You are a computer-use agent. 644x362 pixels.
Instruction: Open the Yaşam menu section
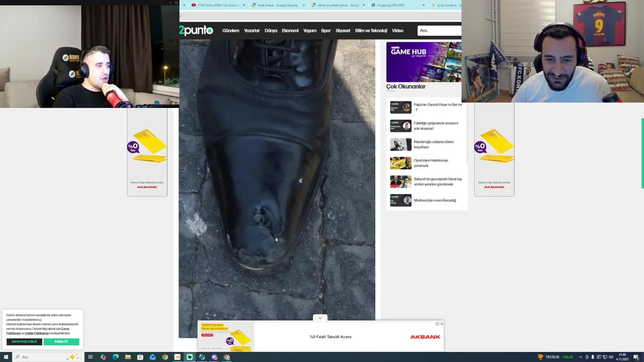(x=310, y=31)
